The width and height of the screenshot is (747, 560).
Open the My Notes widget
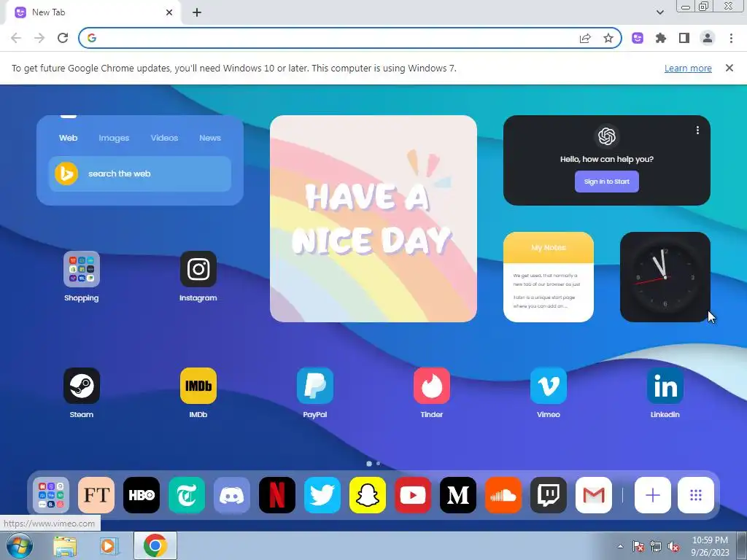(x=549, y=276)
